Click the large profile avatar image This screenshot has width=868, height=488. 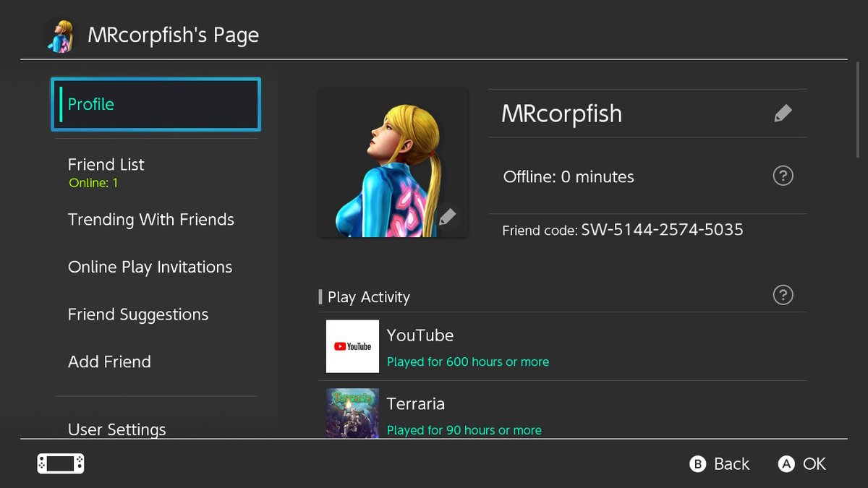click(x=393, y=163)
